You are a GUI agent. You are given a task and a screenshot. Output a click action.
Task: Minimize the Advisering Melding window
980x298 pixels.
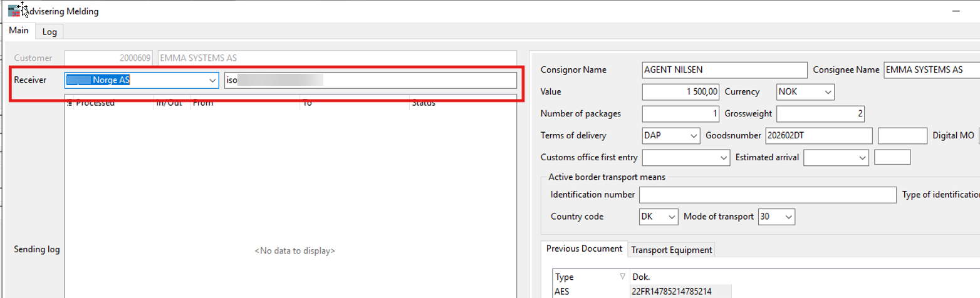[x=956, y=11]
